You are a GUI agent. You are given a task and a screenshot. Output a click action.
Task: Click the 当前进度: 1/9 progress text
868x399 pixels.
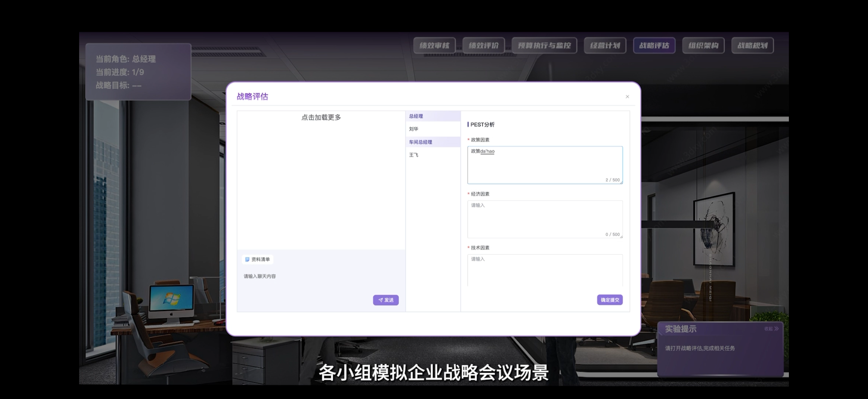[x=120, y=72]
